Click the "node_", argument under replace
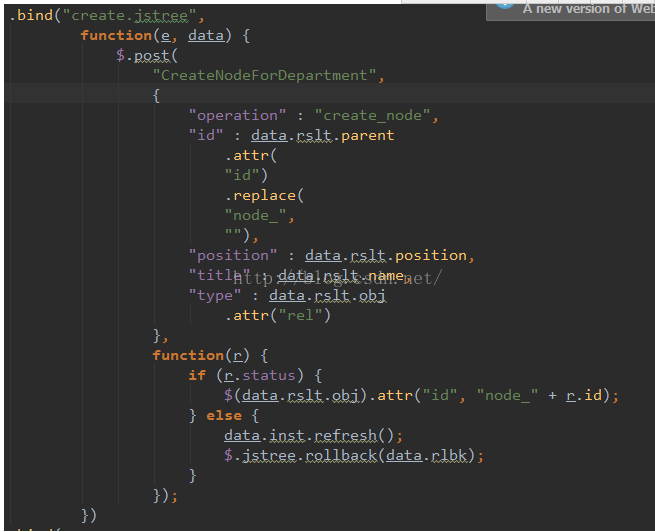The image size is (655, 532). tap(260, 215)
